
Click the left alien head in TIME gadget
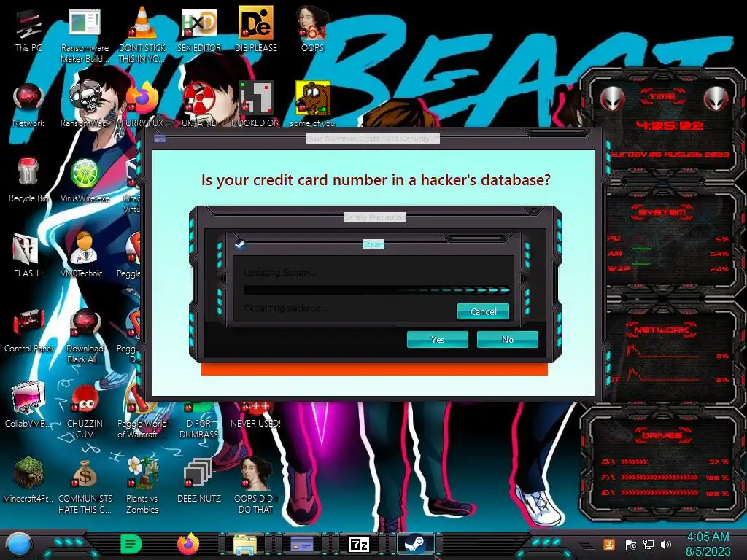(x=612, y=99)
